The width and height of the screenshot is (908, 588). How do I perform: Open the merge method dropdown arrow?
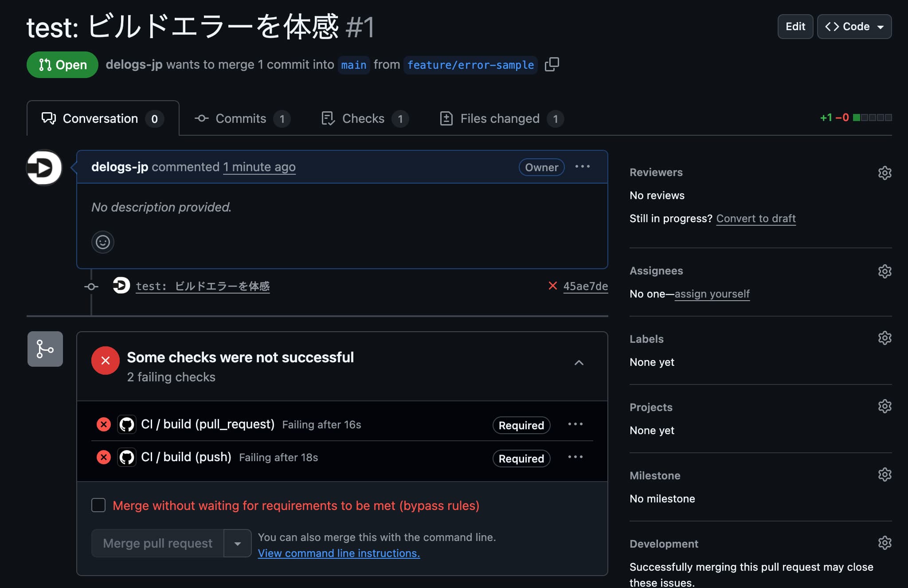pyautogui.click(x=238, y=543)
